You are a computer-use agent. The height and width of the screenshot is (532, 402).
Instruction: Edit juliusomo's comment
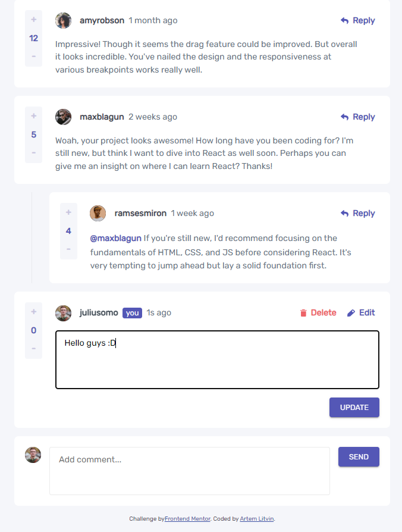(361, 312)
